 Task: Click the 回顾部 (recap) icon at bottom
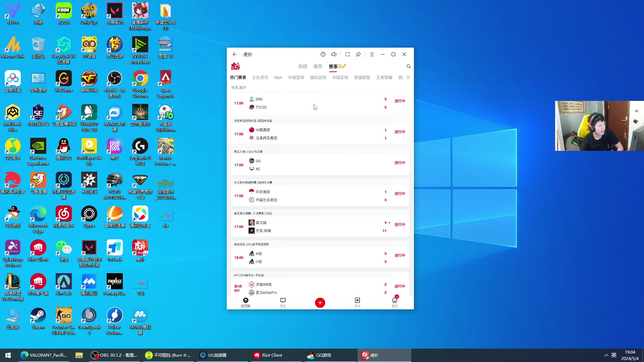point(246,303)
